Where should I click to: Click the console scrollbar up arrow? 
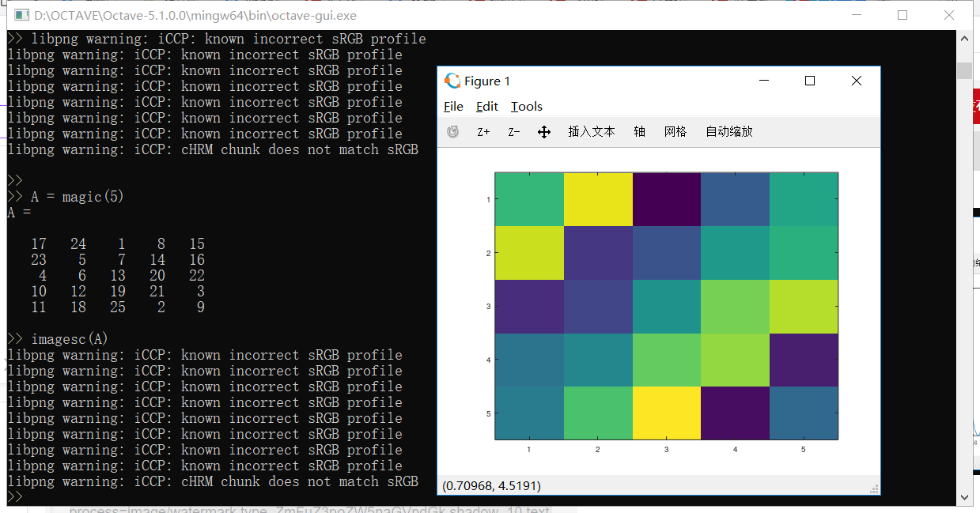click(964, 40)
